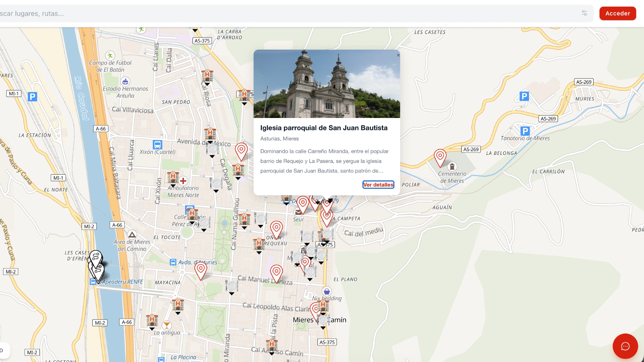Click the Asturias, Mieres subtitle text
Image resolution: width=644 pixels, height=362 pixels.
point(279,139)
